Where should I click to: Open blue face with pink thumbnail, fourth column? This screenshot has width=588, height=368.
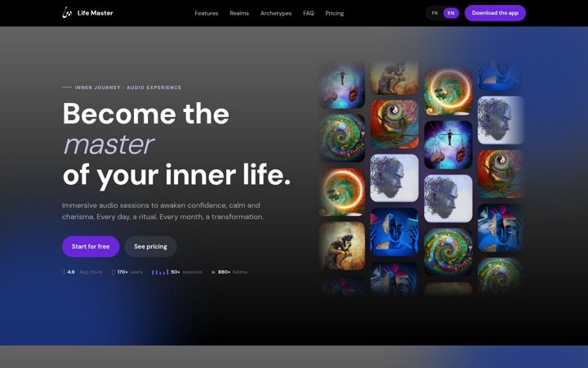[x=501, y=228]
